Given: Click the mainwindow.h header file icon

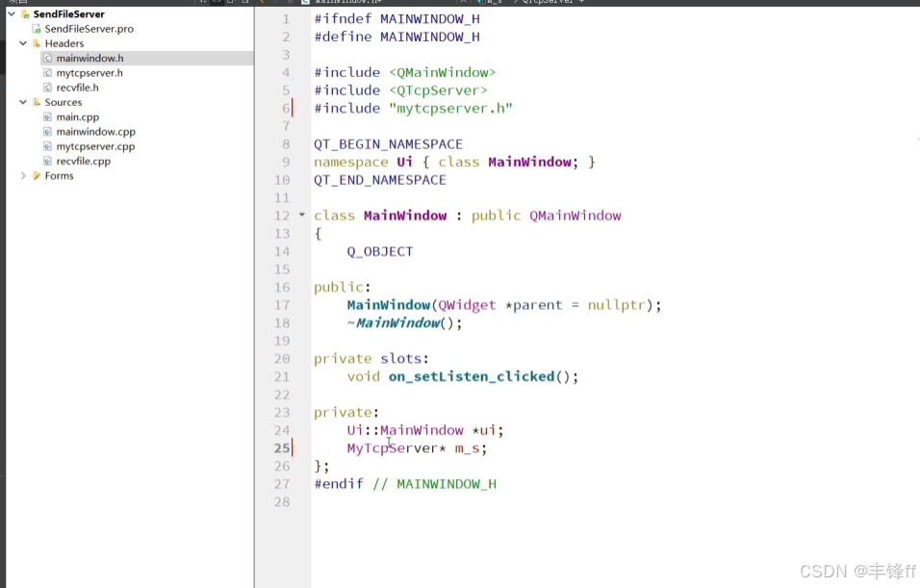Looking at the screenshot, I should click(x=47, y=58).
